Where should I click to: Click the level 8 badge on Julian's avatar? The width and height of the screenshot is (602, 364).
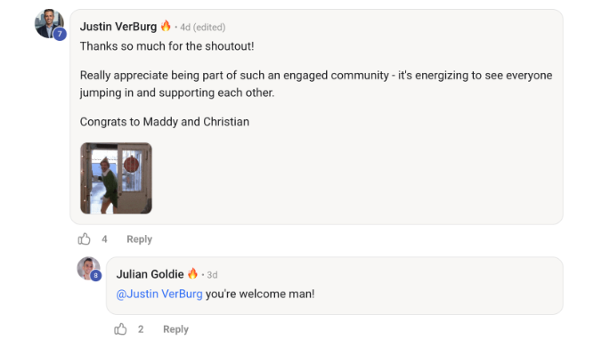pyautogui.click(x=95, y=276)
